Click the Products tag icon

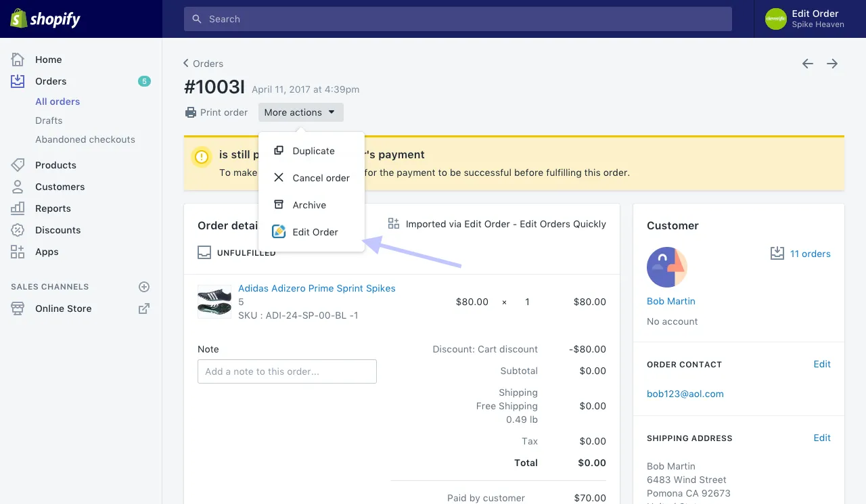coord(18,165)
